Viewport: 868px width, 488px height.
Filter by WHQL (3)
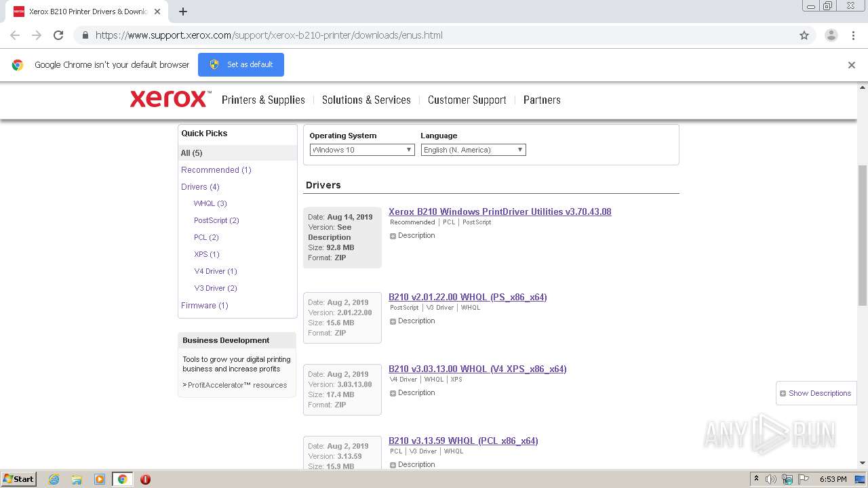click(x=210, y=203)
